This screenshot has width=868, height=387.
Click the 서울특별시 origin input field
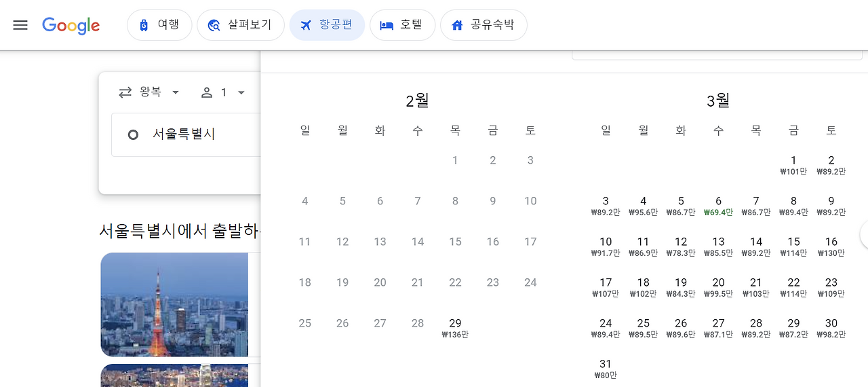click(x=186, y=134)
